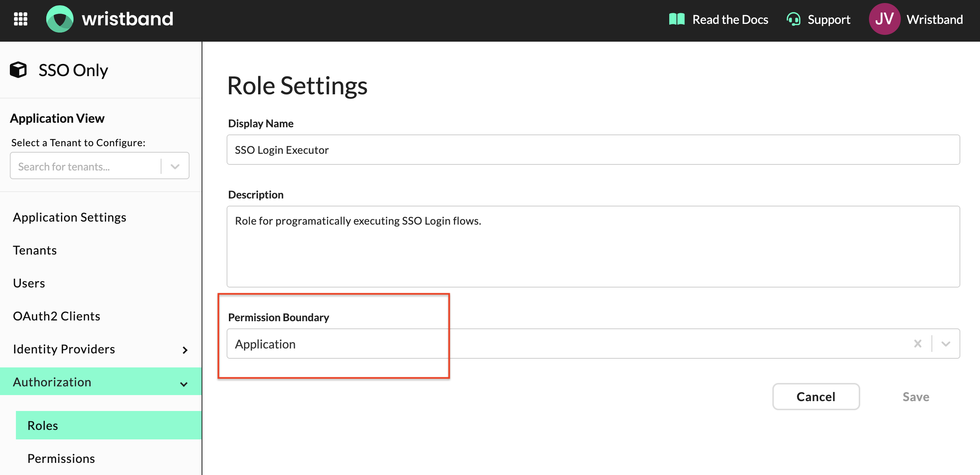Click the SSO Only cube icon

click(x=18, y=70)
